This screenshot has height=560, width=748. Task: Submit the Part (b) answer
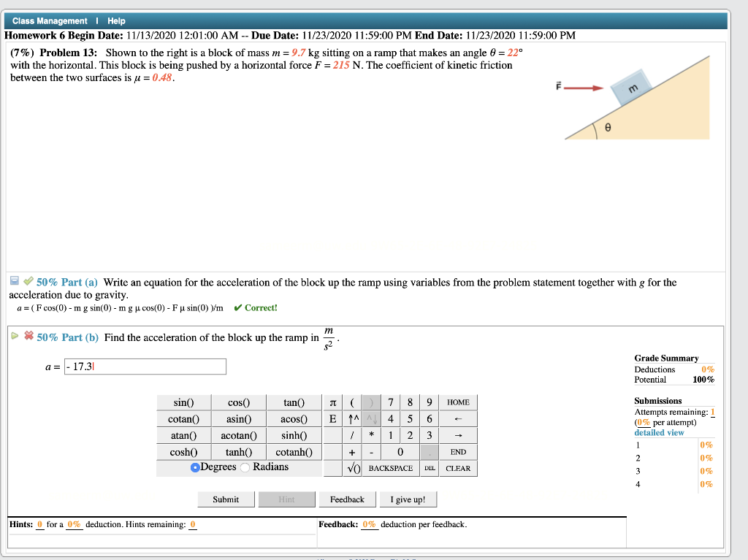[x=225, y=499]
